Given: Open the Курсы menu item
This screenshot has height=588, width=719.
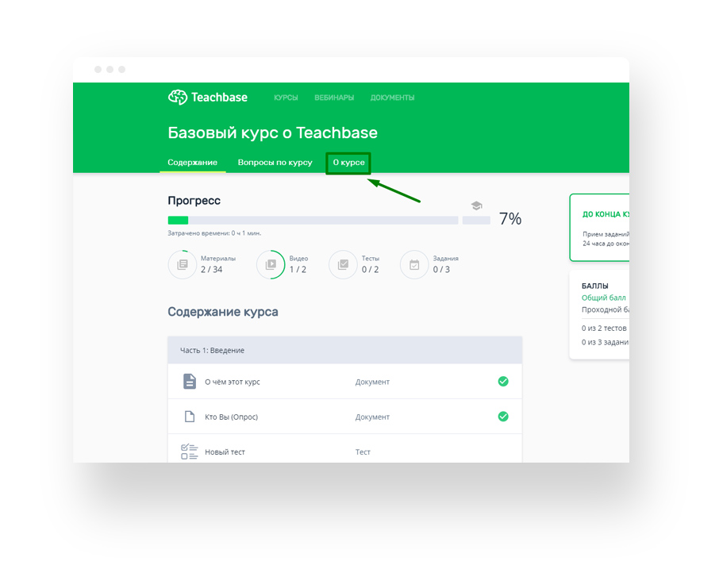Looking at the screenshot, I should point(286,98).
